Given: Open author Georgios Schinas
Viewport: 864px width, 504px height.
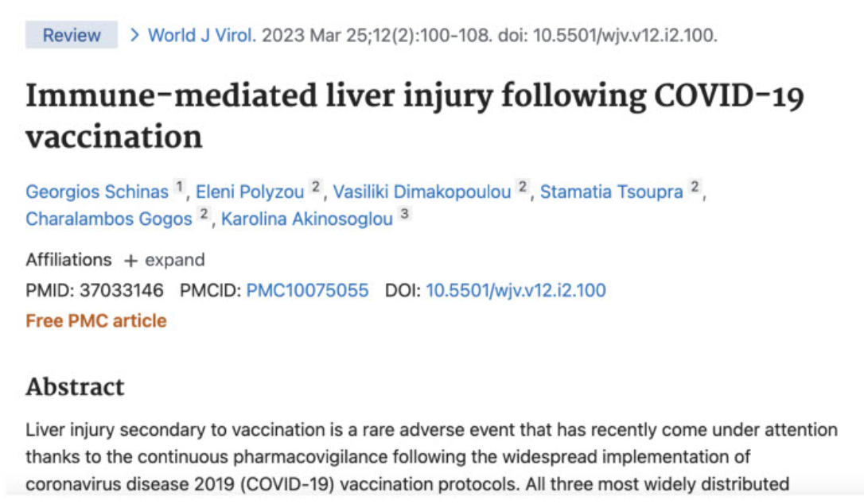Looking at the screenshot, I should click(97, 192).
